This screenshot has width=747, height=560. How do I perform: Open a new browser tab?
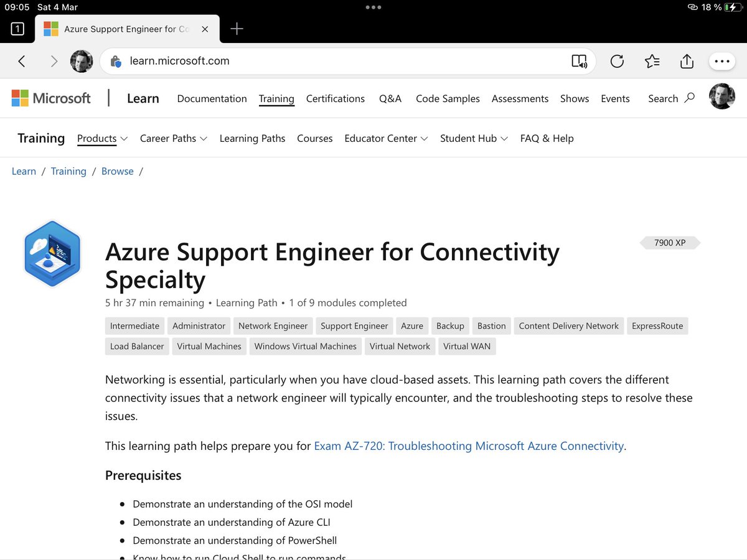point(238,28)
